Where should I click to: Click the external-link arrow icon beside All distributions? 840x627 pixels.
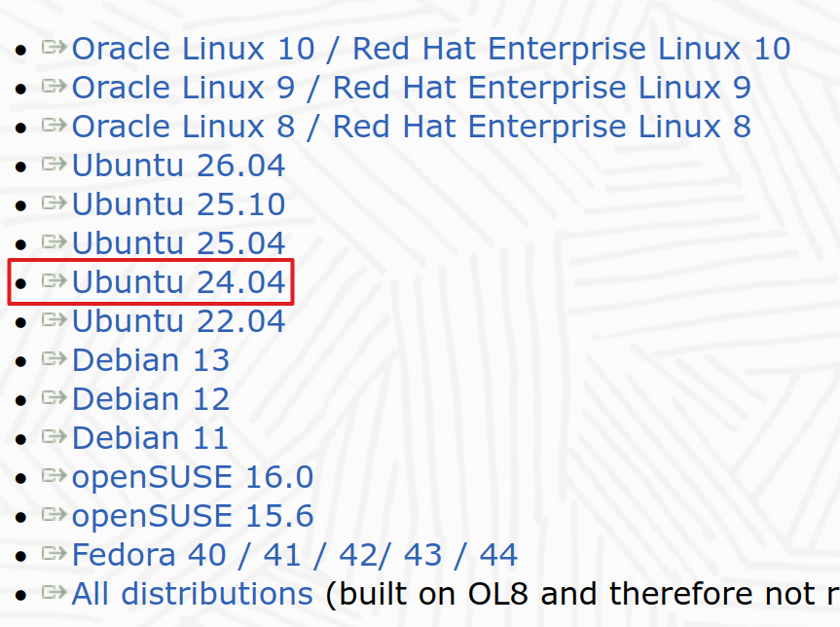point(55,592)
